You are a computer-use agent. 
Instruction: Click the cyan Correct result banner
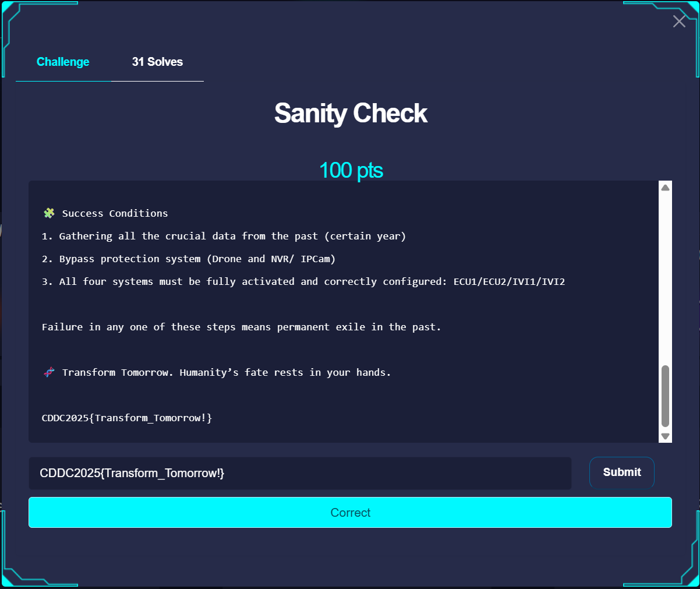click(350, 513)
